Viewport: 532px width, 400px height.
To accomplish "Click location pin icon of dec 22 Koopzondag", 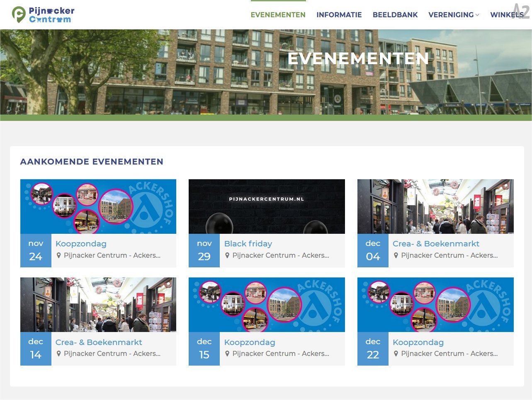I will pyautogui.click(x=396, y=354).
